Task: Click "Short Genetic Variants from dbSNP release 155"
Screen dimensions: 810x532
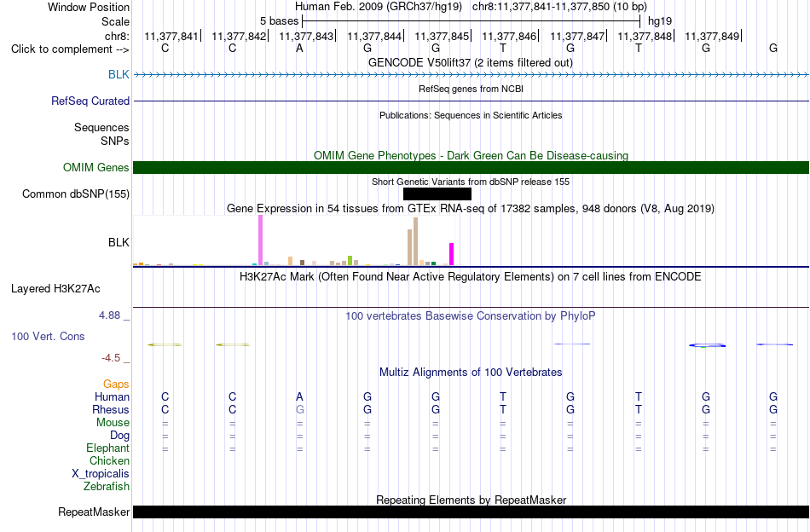Action: (x=471, y=182)
